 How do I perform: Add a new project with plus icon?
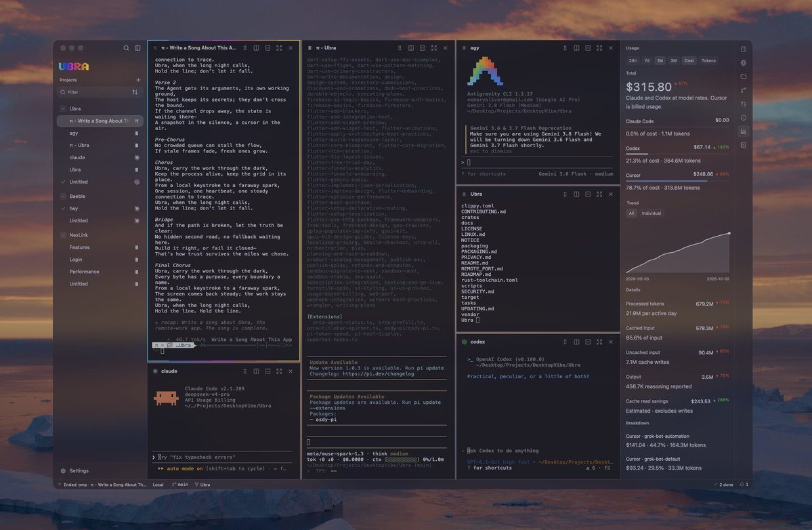138,80
